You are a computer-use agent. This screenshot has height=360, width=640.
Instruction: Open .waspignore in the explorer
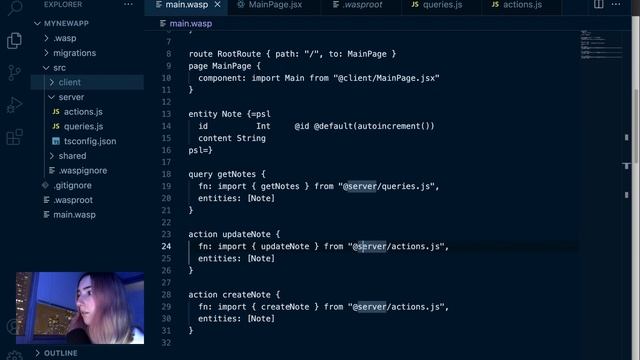click(x=83, y=170)
